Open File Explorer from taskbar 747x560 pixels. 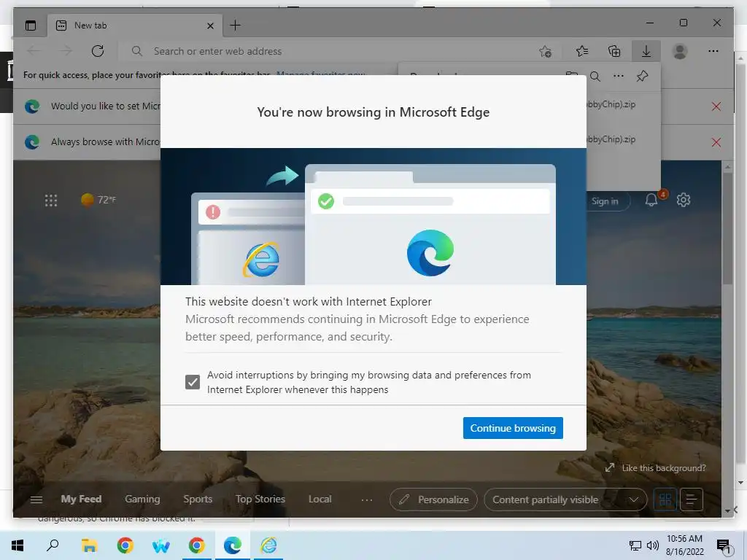pos(89,545)
